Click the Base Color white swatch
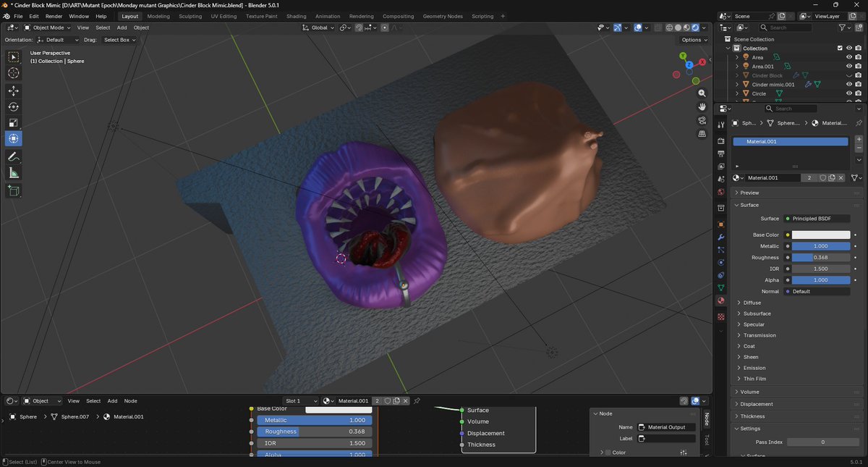 (x=821, y=235)
